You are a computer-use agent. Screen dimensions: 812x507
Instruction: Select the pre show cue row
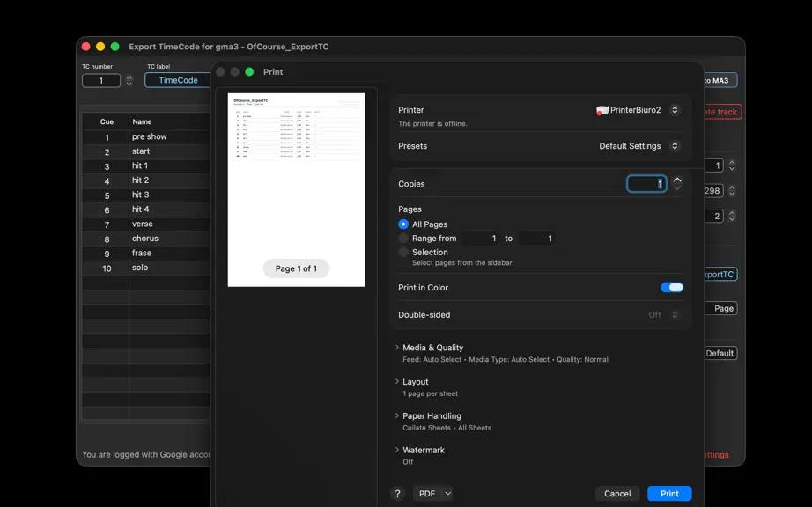[x=146, y=137]
